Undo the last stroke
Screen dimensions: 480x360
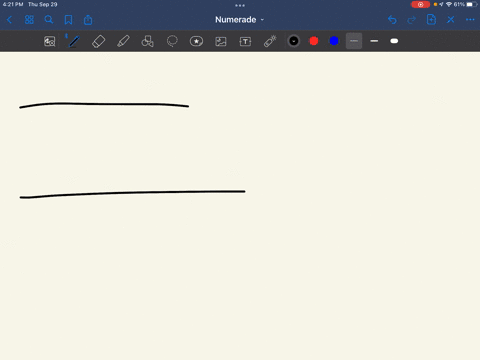tap(392, 20)
